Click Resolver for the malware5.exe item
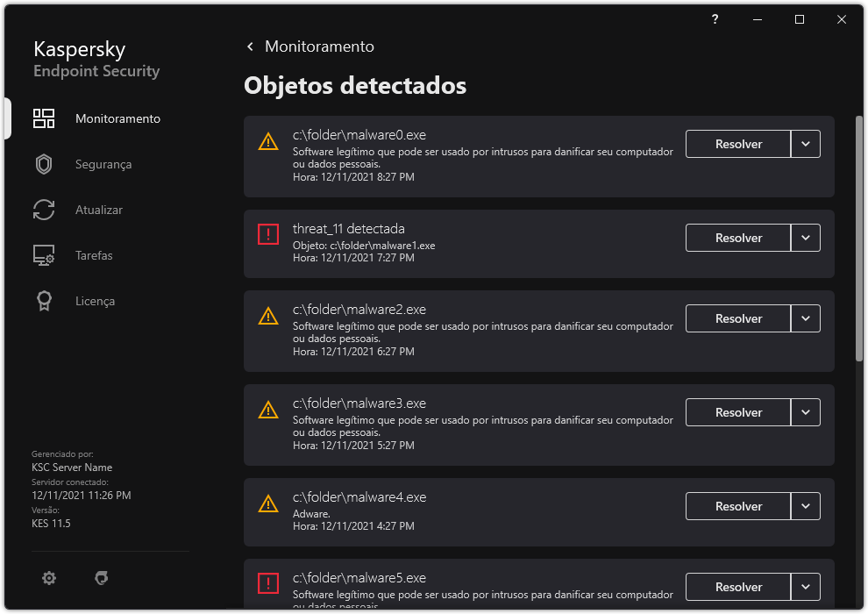The image size is (868, 614). (x=737, y=587)
